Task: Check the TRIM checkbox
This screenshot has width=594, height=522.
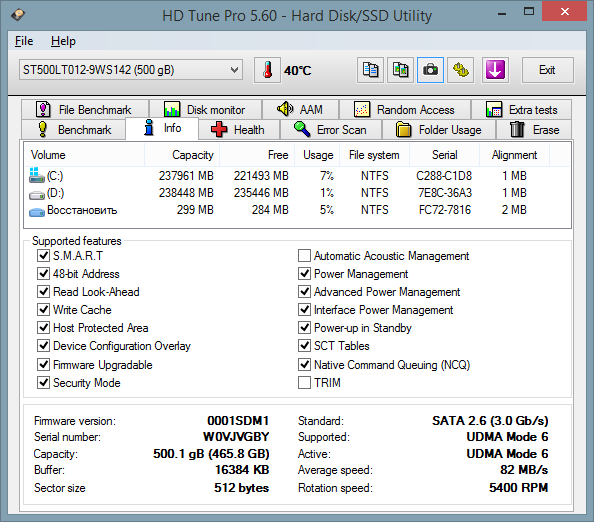Action: click(304, 383)
